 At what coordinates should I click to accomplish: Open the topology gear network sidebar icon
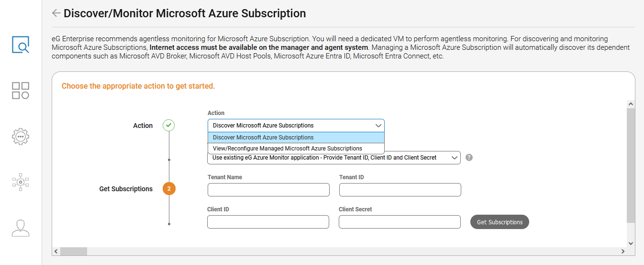pyautogui.click(x=21, y=182)
